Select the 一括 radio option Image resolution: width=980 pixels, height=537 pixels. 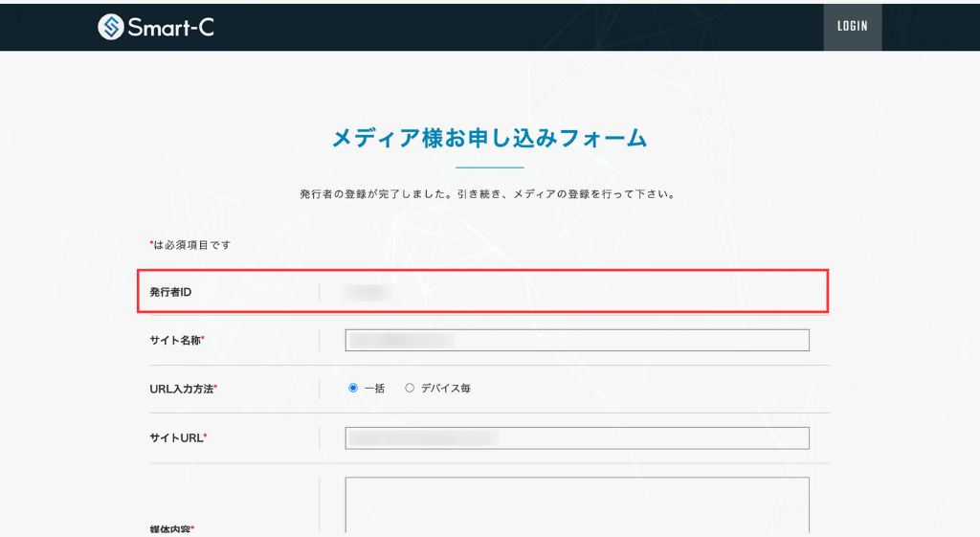[353, 389]
